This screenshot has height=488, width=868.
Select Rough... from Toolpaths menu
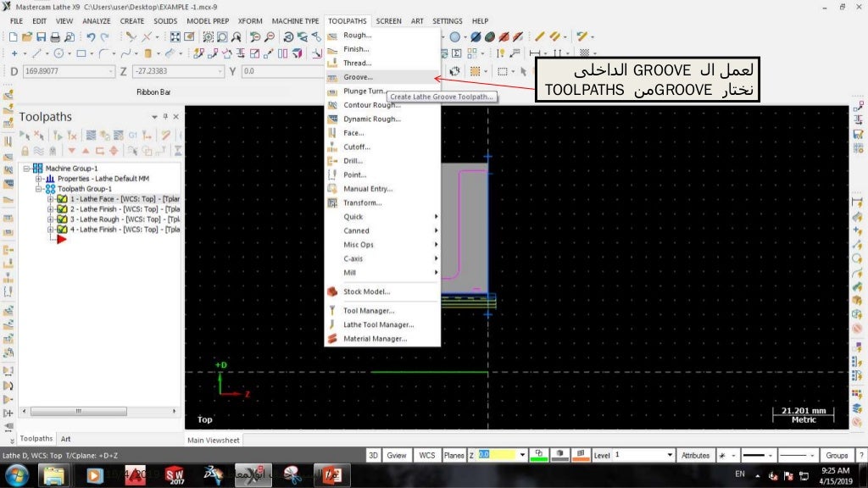click(x=382, y=35)
